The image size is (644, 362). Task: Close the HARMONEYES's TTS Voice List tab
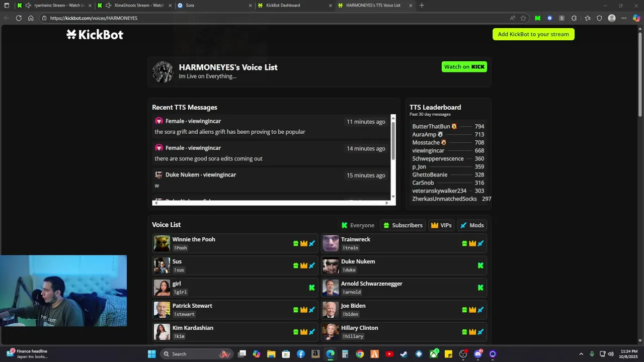pos(411,5)
